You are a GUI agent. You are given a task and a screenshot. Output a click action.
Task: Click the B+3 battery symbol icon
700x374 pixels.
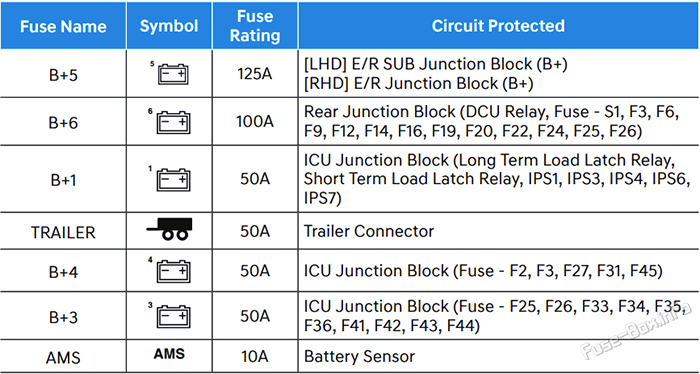[x=172, y=316]
